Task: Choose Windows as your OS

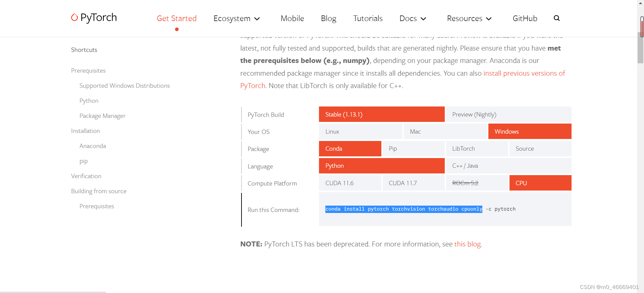Action: click(530, 131)
